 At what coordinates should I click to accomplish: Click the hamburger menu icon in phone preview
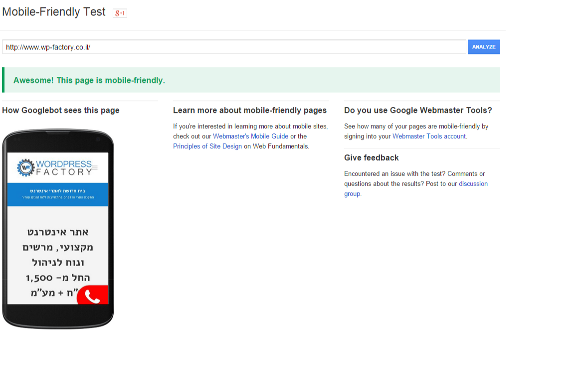pos(94,168)
